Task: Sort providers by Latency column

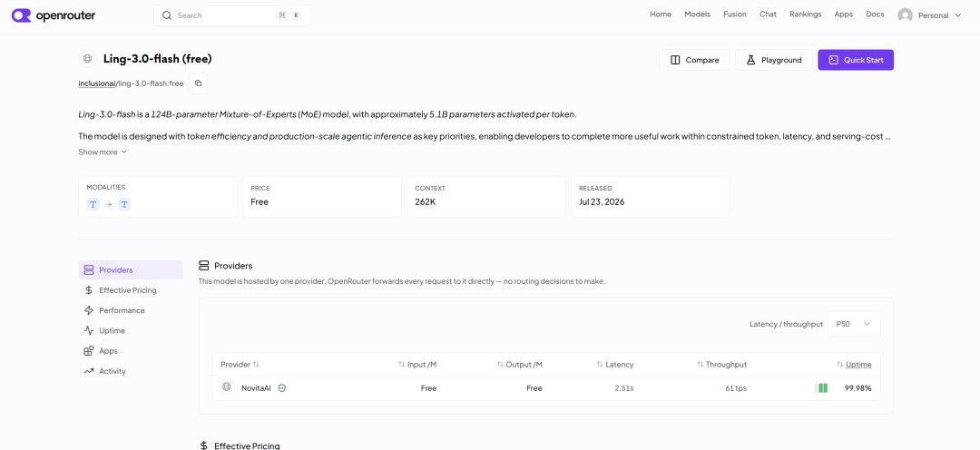Action: click(x=615, y=365)
